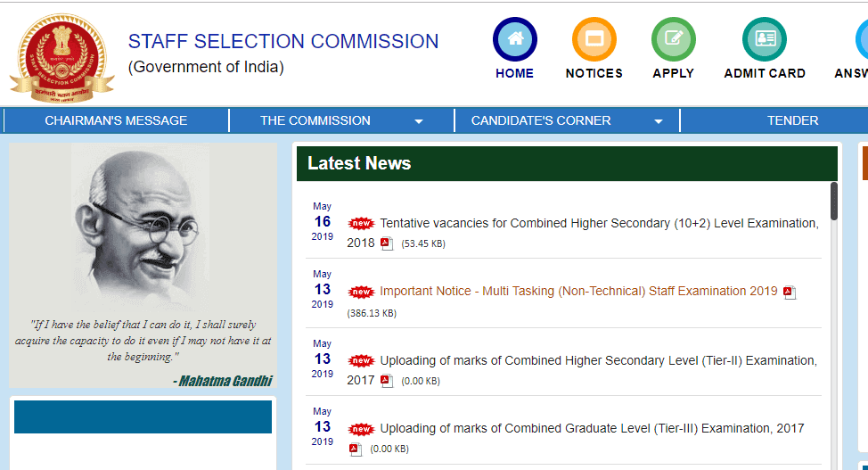Click the NOTICES label in the header
This screenshot has width=868, height=470.
point(594,73)
